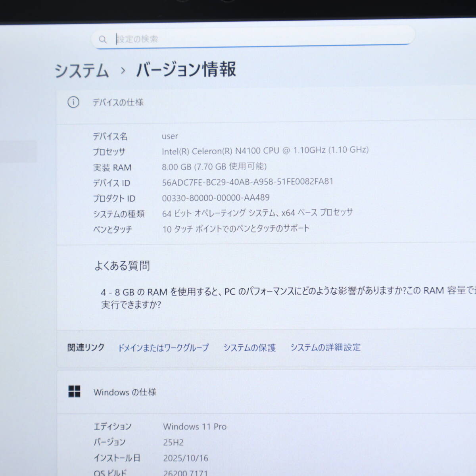Screen dimensions: 476x476
Task: Go back to システム breadcrumb
Action: pos(82,71)
